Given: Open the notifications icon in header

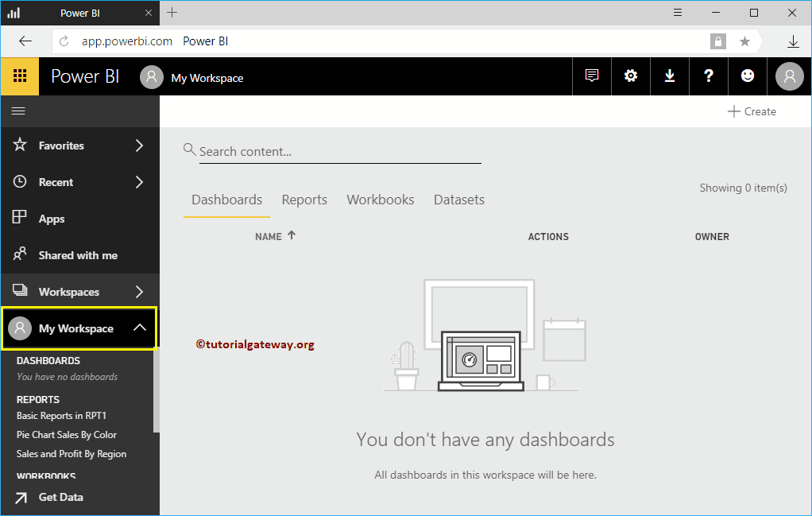Looking at the screenshot, I should 591,76.
